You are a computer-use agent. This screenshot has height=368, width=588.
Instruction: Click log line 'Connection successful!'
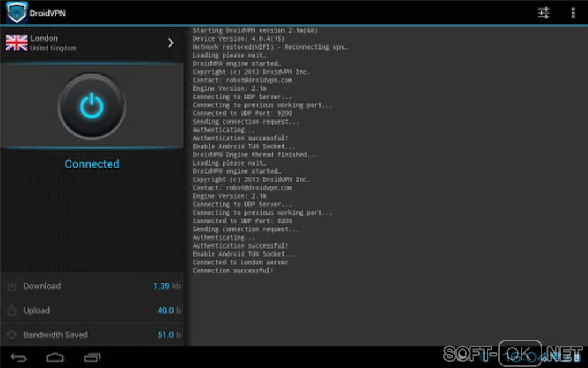pyautogui.click(x=233, y=271)
